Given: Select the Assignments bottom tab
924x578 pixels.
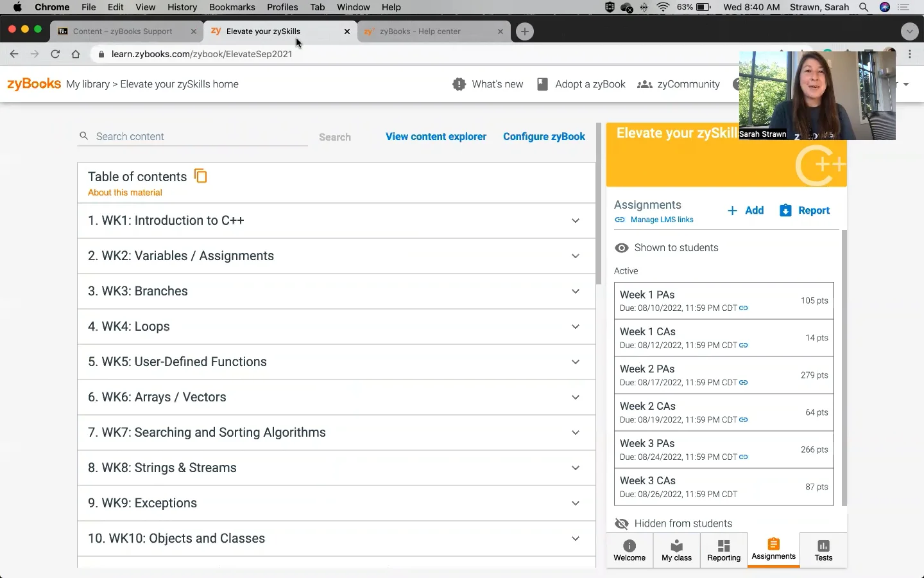Looking at the screenshot, I should click(774, 550).
